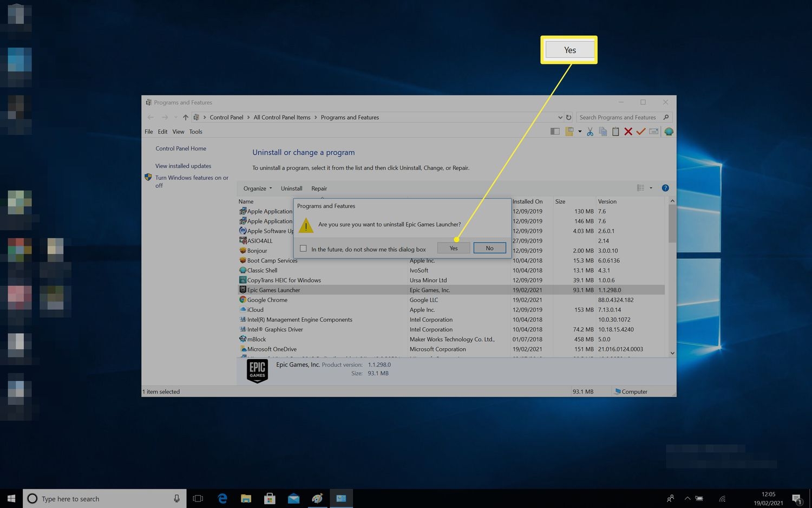Viewport: 812px width, 508px height.
Task: Click the email envelope toolbar icon
Action: point(654,132)
